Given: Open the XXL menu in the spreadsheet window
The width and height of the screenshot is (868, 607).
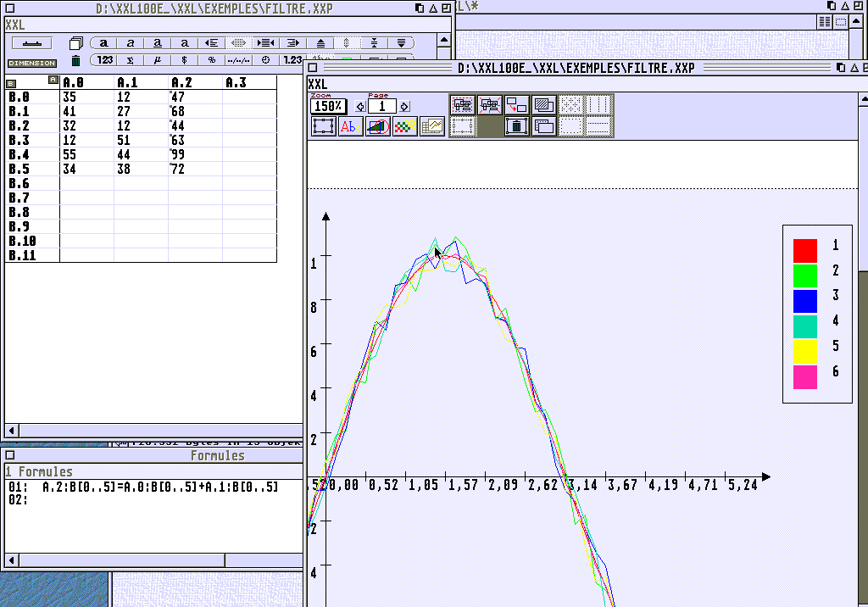Looking at the screenshot, I should (x=15, y=25).
